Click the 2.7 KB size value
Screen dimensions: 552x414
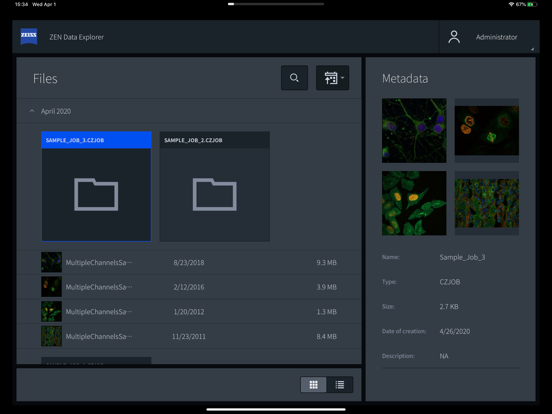(x=449, y=307)
